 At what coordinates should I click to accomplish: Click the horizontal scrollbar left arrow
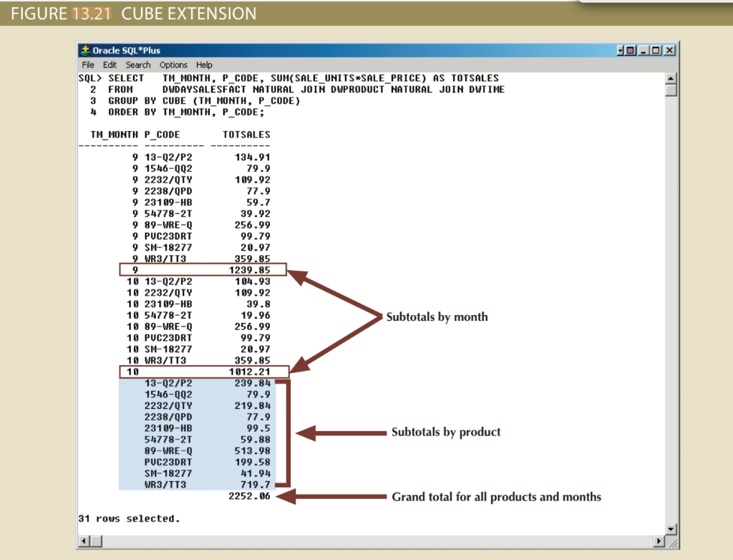(84, 541)
